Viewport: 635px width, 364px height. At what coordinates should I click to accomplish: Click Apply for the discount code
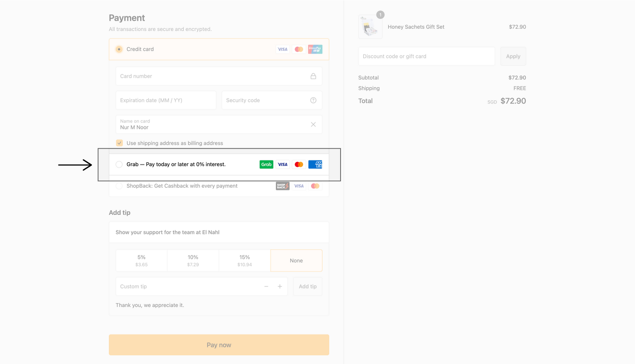pyautogui.click(x=513, y=56)
